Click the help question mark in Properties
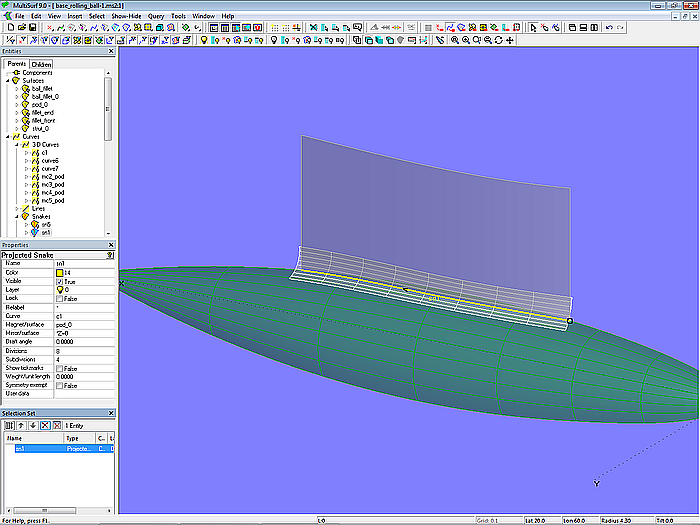 click(110, 255)
